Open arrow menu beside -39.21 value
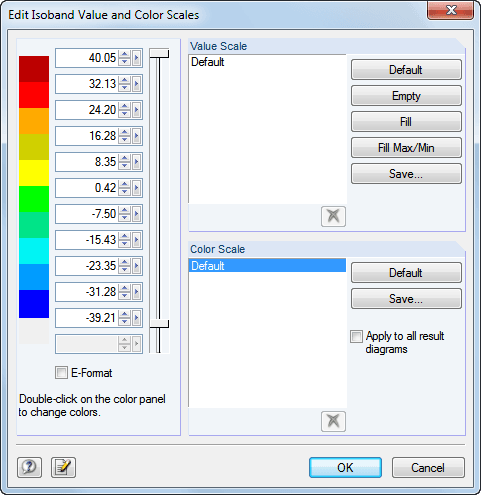Viewport: 481px width, 495px height. (136, 318)
